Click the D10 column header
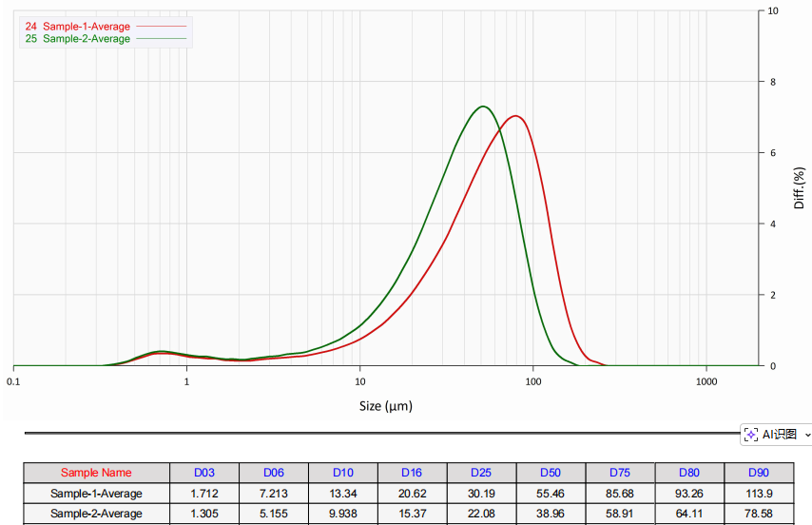812x525 pixels. tap(343, 473)
